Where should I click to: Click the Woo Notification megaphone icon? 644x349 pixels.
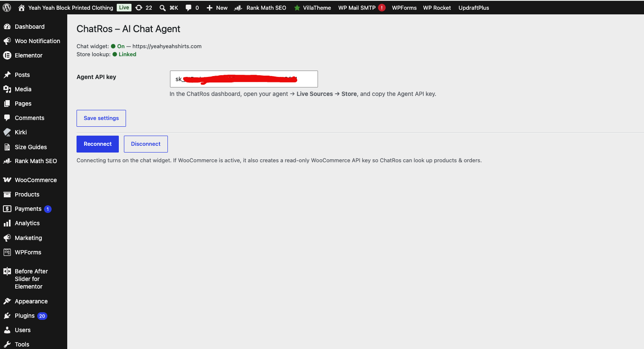7,41
